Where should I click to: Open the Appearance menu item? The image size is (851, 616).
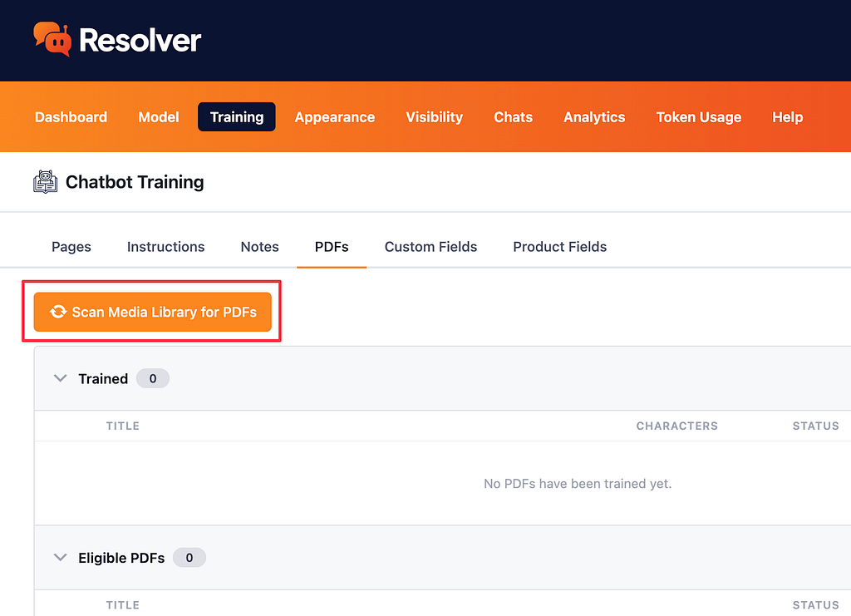point(335,117)
